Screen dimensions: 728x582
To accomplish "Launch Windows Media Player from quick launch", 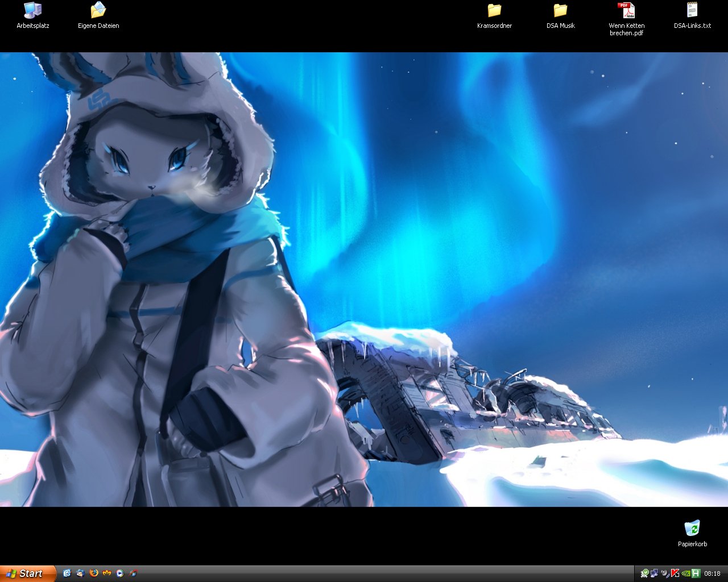I will 120,573.
